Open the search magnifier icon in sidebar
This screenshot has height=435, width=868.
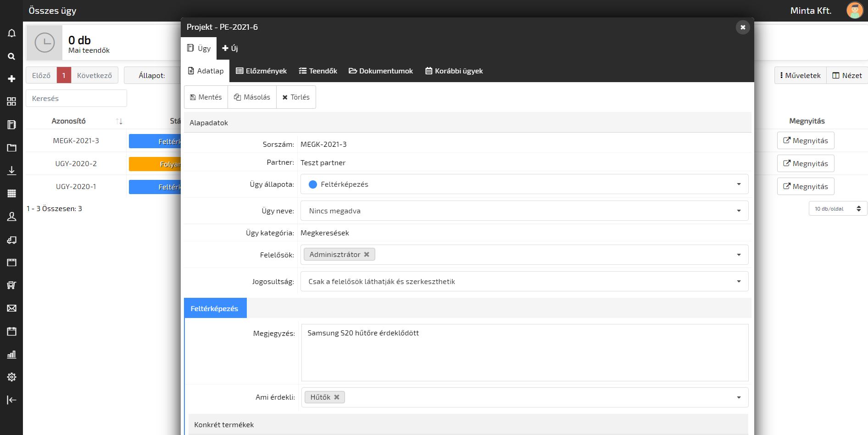point(11,56)
